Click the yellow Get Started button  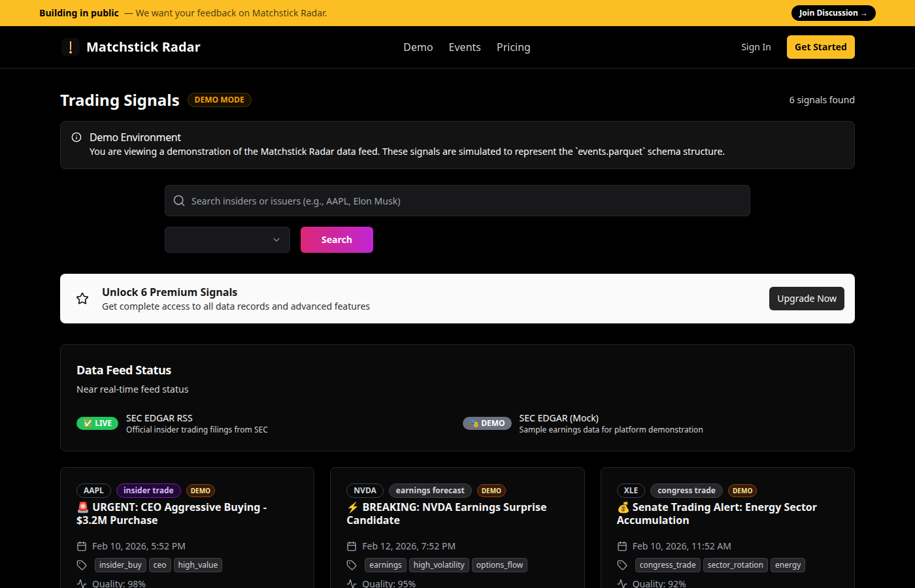(x=820, y=47)
